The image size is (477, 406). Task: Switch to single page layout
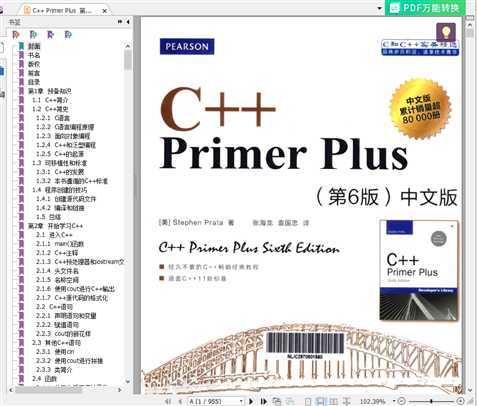point(308,401)
